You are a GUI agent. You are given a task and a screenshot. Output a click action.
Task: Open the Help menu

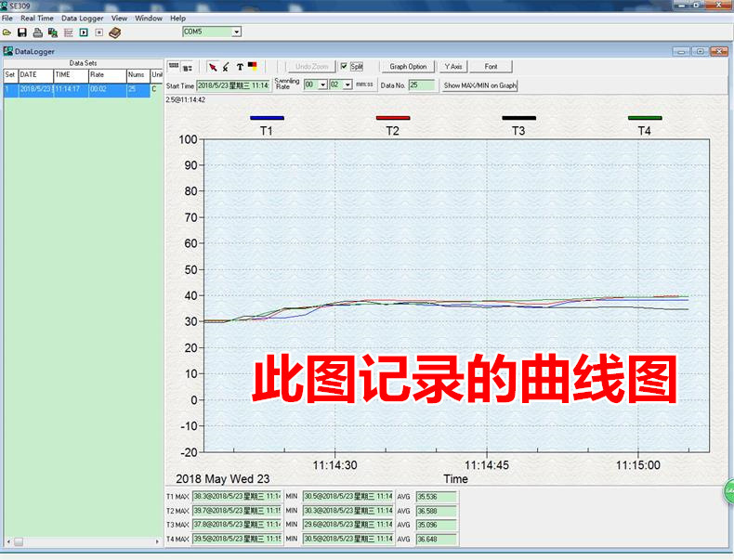click(x=177, y=18)
